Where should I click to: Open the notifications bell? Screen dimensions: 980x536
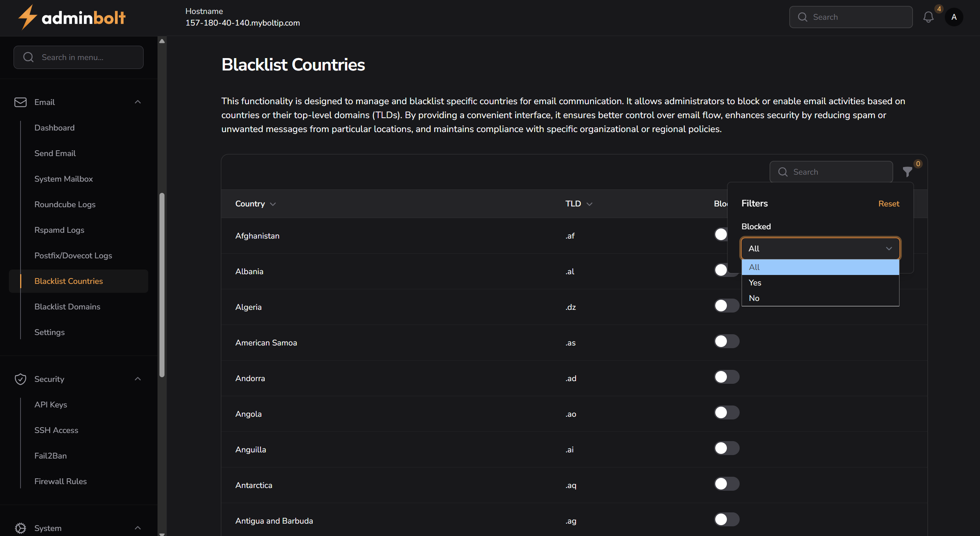(928, 17)
